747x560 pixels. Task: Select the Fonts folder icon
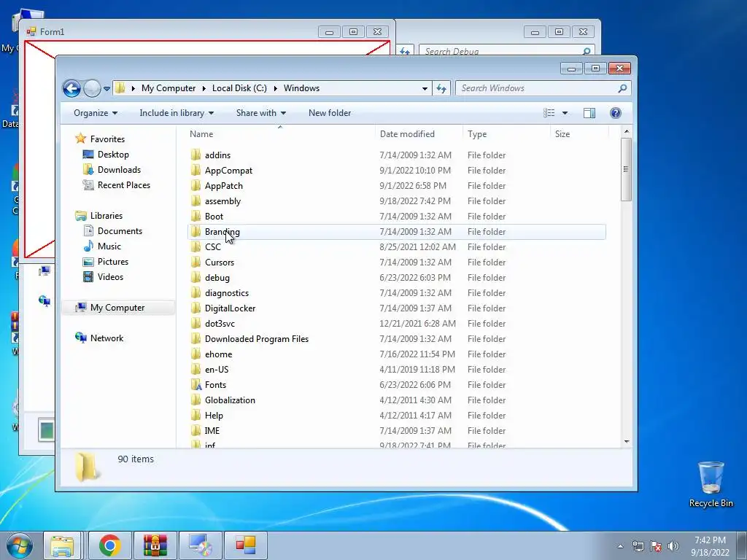point(196,385)
